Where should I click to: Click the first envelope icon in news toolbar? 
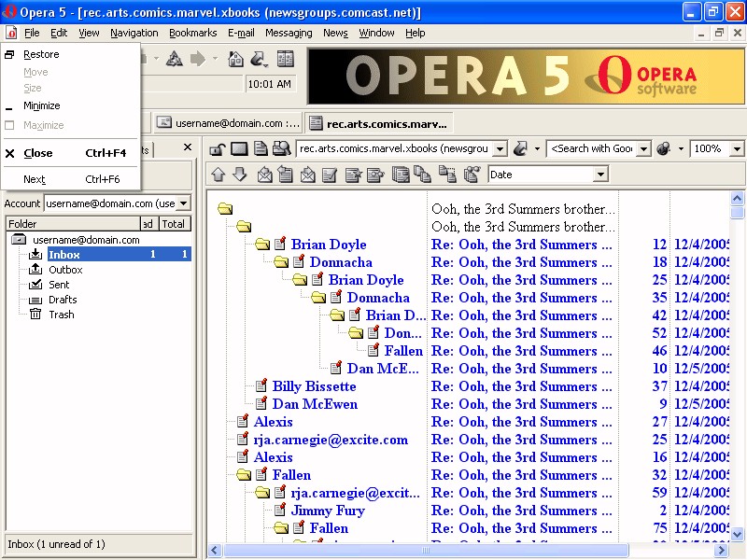[264, 175]
